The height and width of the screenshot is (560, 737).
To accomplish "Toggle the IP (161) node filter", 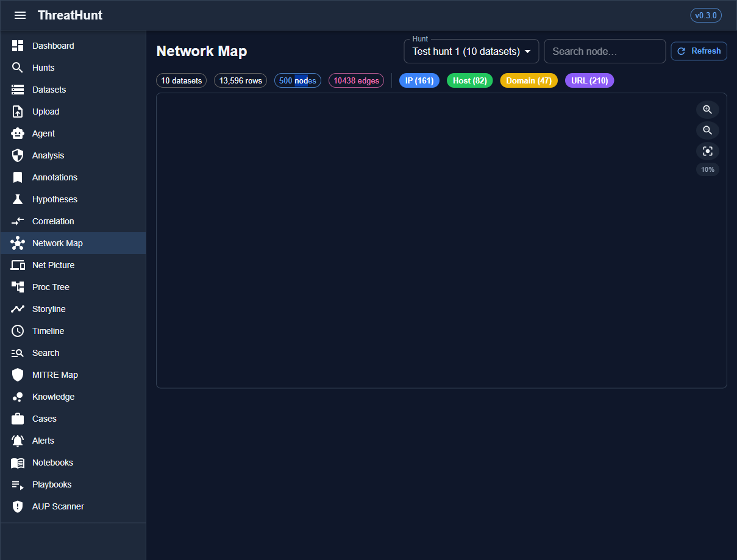I will point(419,80).
